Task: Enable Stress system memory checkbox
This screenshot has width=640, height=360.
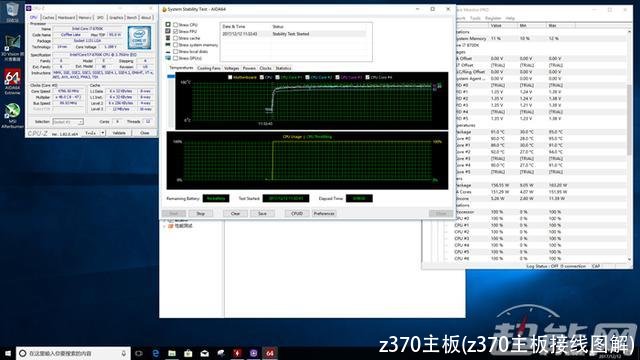Action: pyautogui.click(x=176, y=45)
